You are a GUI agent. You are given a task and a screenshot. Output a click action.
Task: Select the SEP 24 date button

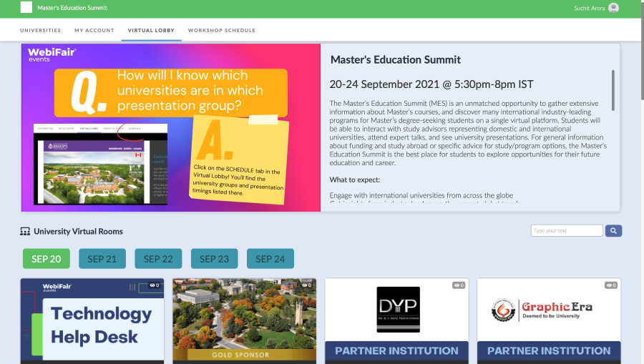coord(270,259)
